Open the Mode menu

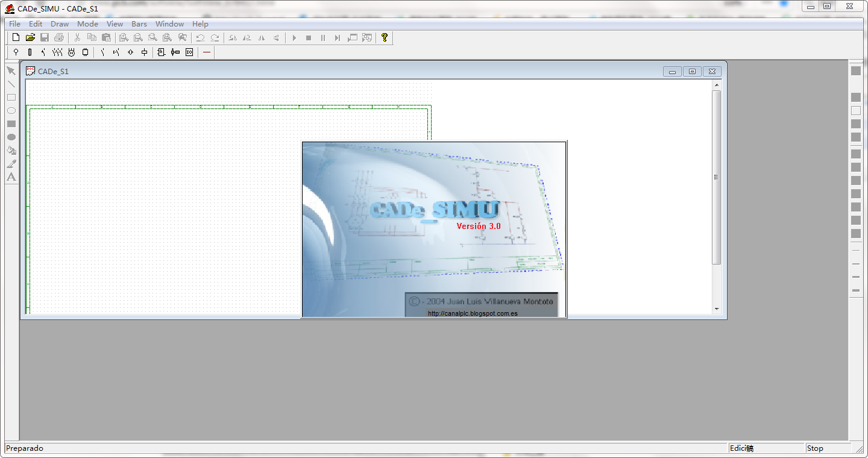(x=87, y=24)
